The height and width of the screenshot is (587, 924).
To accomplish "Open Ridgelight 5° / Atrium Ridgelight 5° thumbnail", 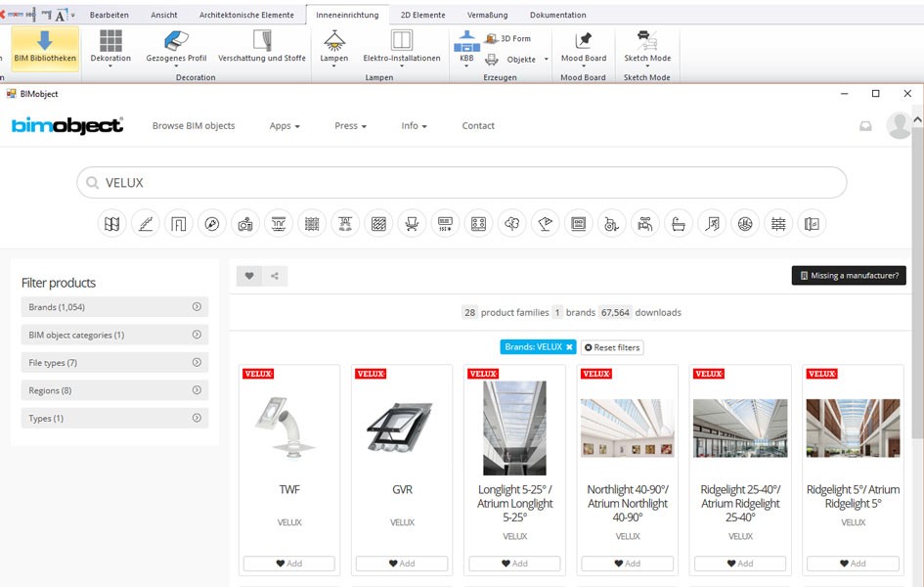I will (853, 429).
